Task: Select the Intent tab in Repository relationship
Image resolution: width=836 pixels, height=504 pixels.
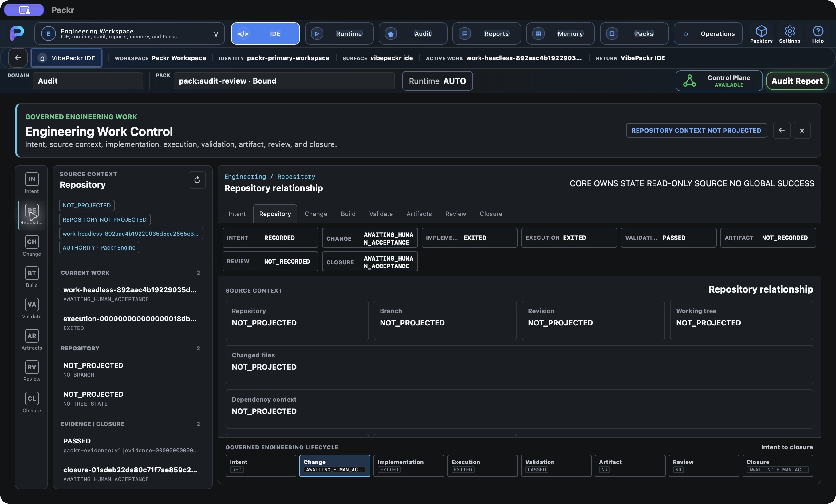Action: click(237, 214)
